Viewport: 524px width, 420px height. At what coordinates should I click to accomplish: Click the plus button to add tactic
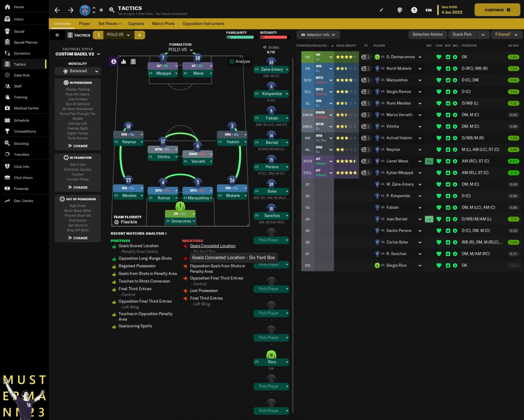140,35
